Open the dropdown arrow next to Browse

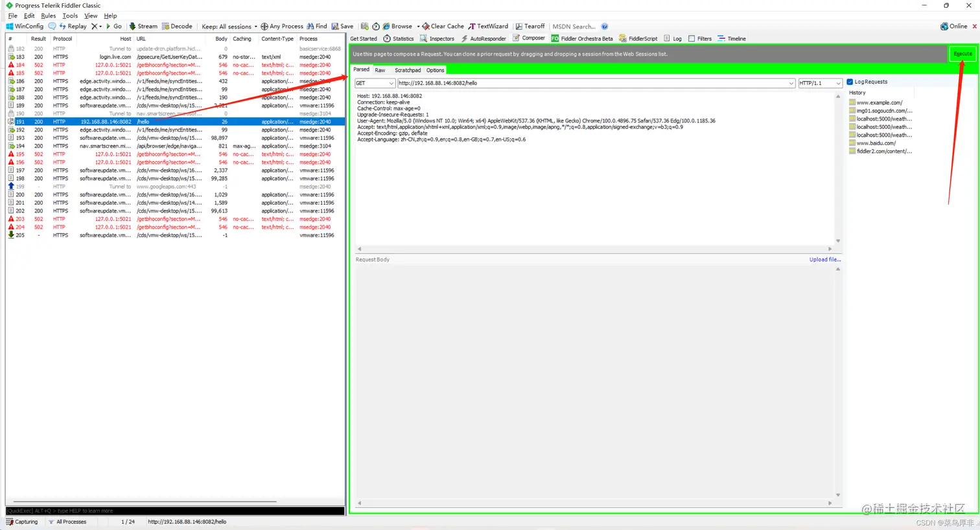pos(418,27)
